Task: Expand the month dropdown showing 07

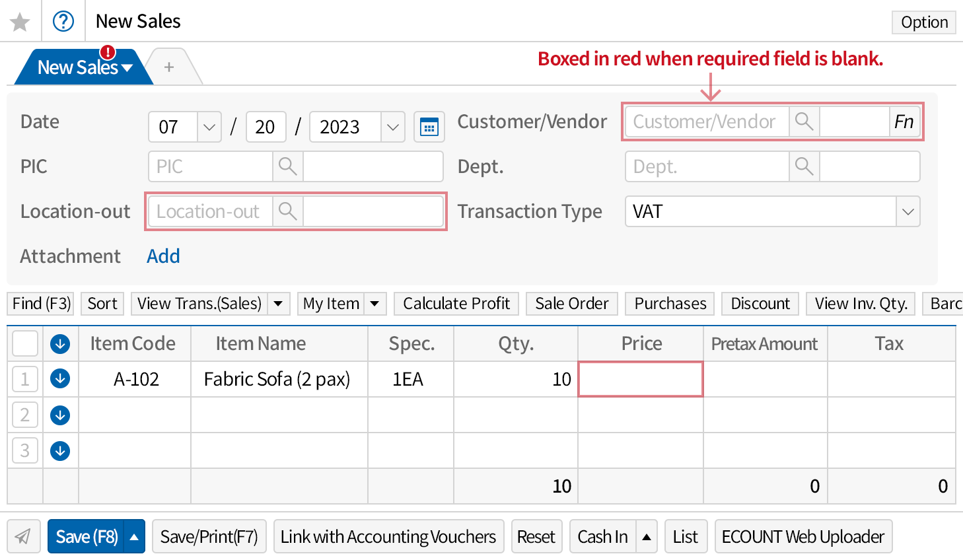Action: [x=209, y=127]
